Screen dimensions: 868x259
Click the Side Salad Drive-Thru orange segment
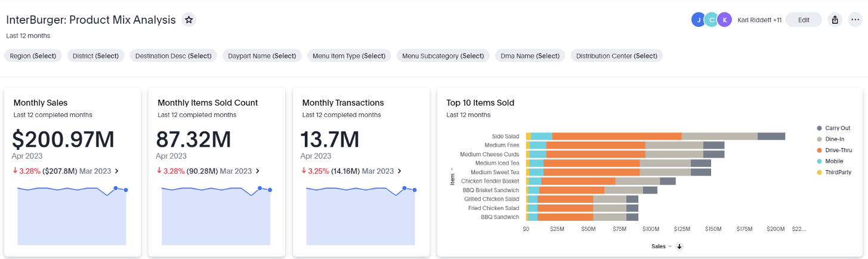click(x=617, y=136)
